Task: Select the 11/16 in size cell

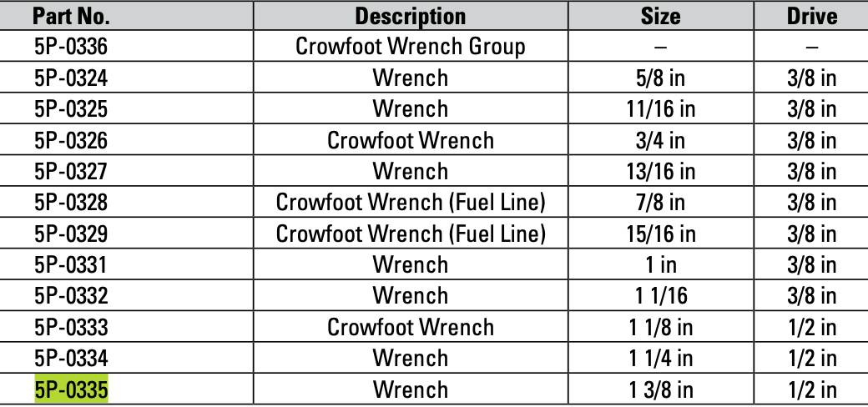Action: coord(660,109)
